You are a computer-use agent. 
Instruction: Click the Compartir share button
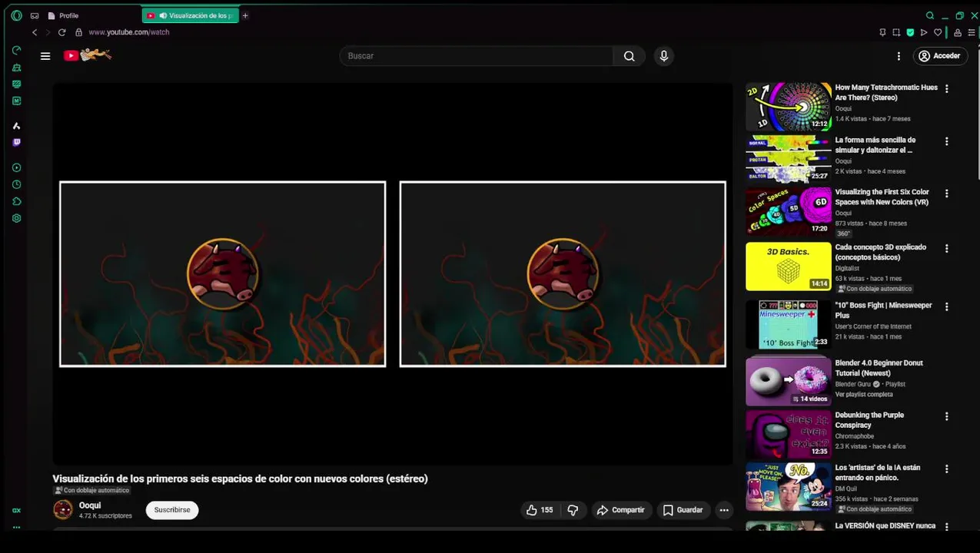click(621, 510)
